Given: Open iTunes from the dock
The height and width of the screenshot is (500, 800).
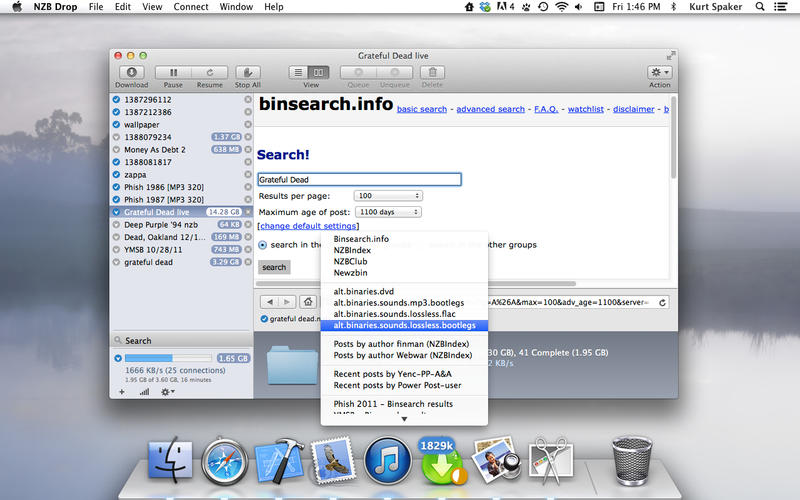Looking at the screenshot, I should (388, 460).
